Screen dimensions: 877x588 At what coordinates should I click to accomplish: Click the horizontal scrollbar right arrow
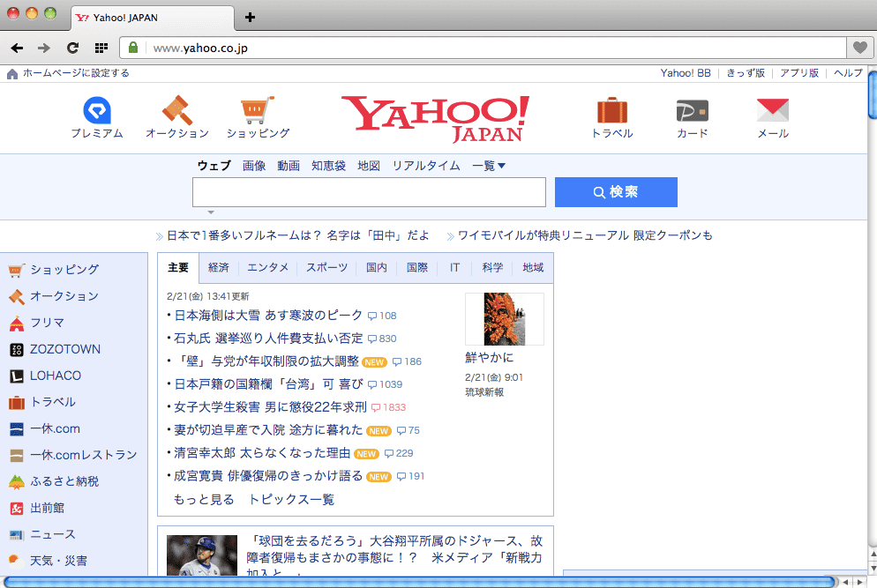[861, 583]
